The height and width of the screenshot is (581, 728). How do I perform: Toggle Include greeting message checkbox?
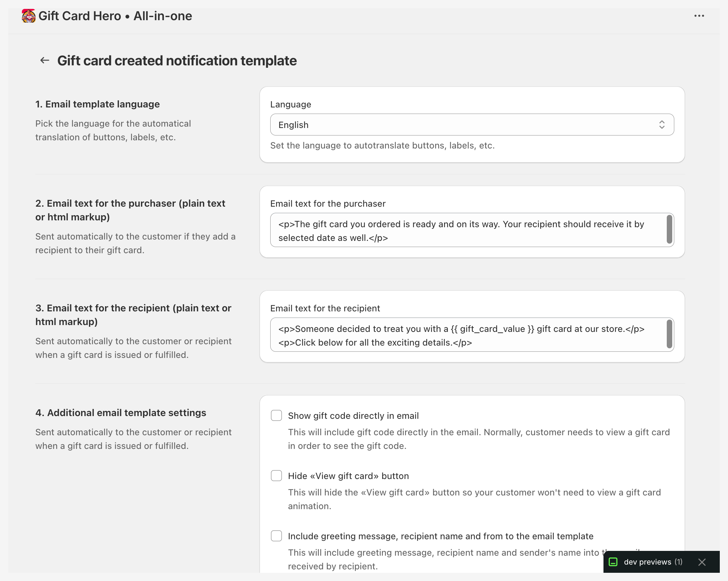point(276,536)
